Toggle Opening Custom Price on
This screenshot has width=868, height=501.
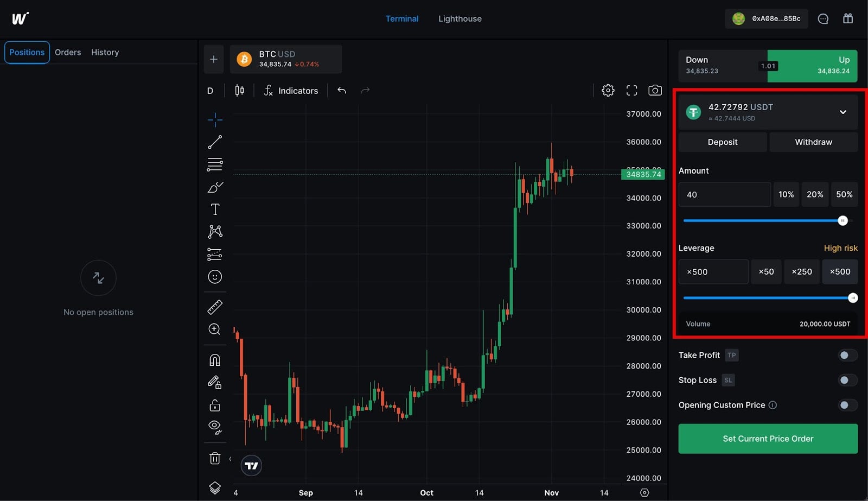(847, 405)
